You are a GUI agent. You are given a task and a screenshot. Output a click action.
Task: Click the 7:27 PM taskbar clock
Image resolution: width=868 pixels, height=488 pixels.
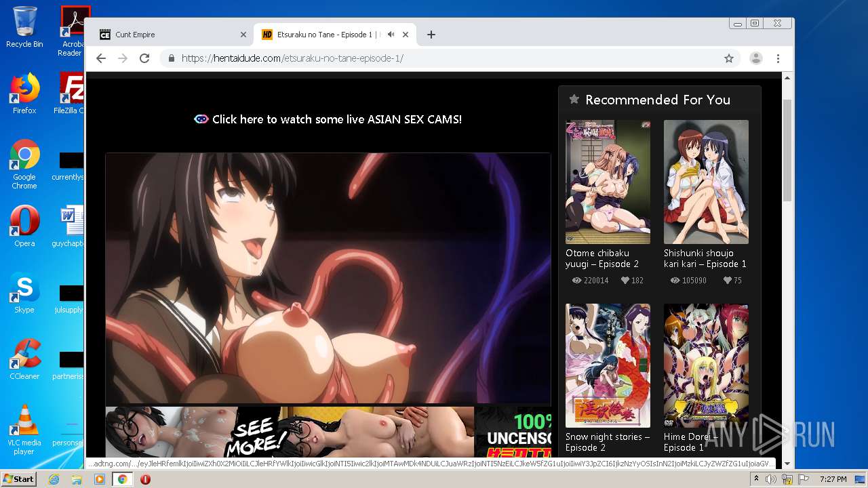click(833, 479)
